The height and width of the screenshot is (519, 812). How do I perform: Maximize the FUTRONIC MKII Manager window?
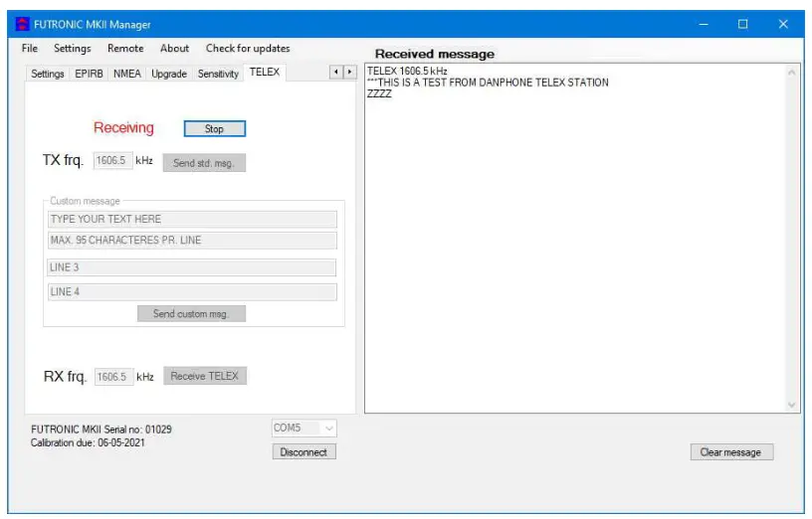pos(742,24)
